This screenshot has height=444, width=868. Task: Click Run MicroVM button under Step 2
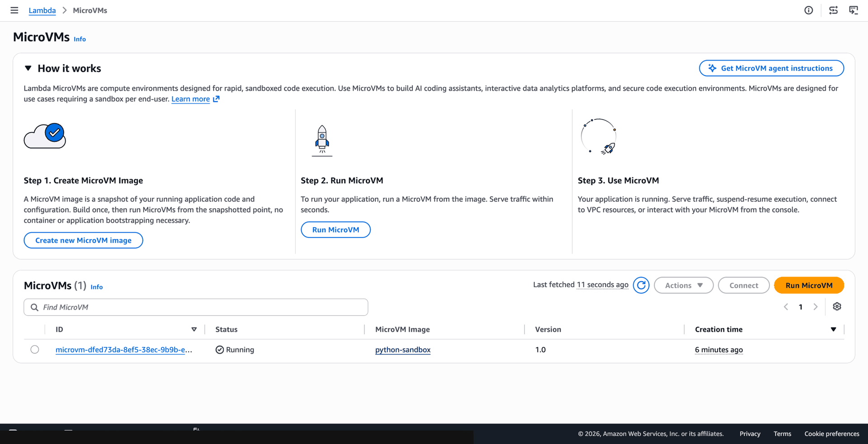click(x=335, y=230)
